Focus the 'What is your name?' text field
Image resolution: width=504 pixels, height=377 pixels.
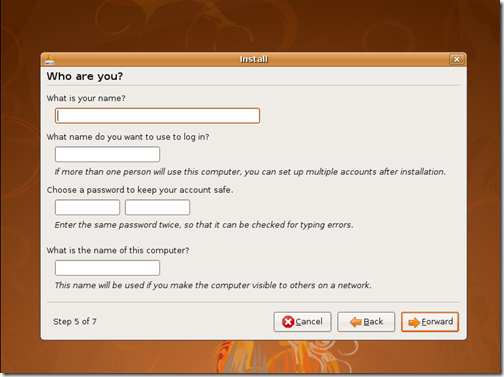[x=157, y=116]
